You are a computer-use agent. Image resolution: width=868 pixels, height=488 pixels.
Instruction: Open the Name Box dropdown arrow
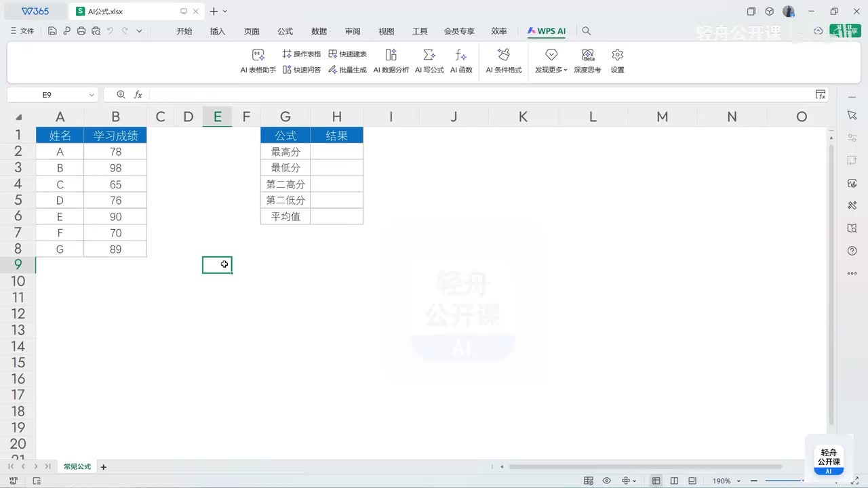(x=91, y=95)
